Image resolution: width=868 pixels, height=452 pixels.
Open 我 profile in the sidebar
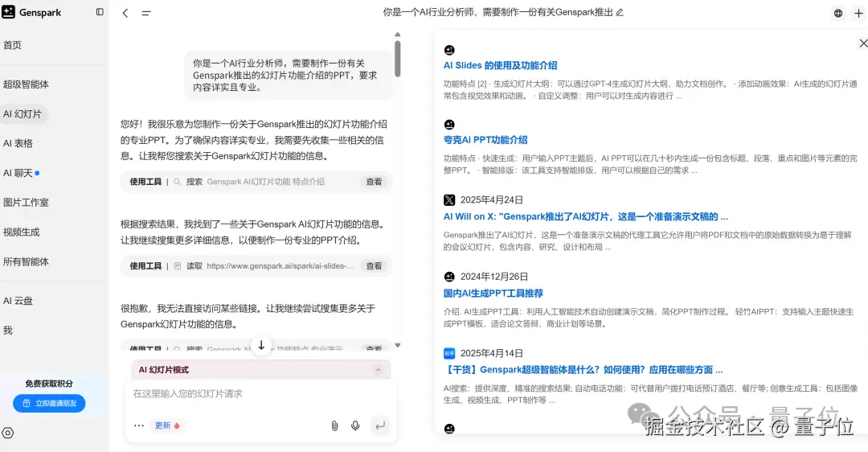pyautogui.click(x=8, y=331)
